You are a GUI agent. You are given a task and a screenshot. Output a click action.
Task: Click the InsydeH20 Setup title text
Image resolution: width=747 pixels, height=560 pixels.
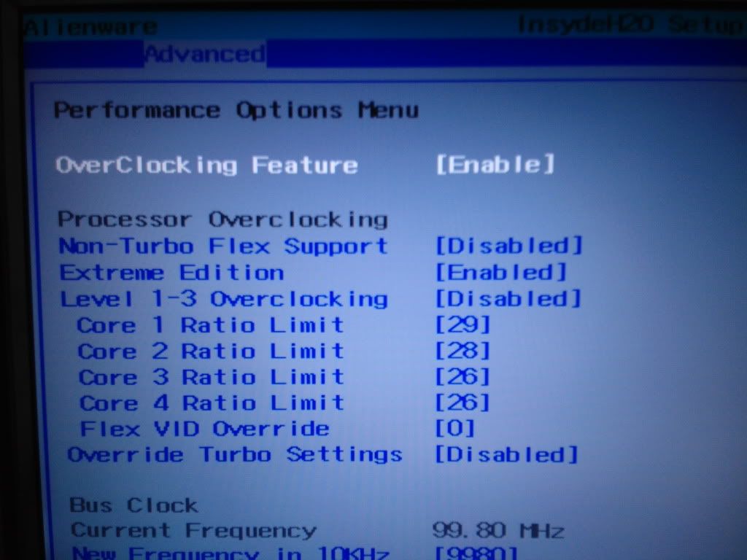click(x=631, y=24)
